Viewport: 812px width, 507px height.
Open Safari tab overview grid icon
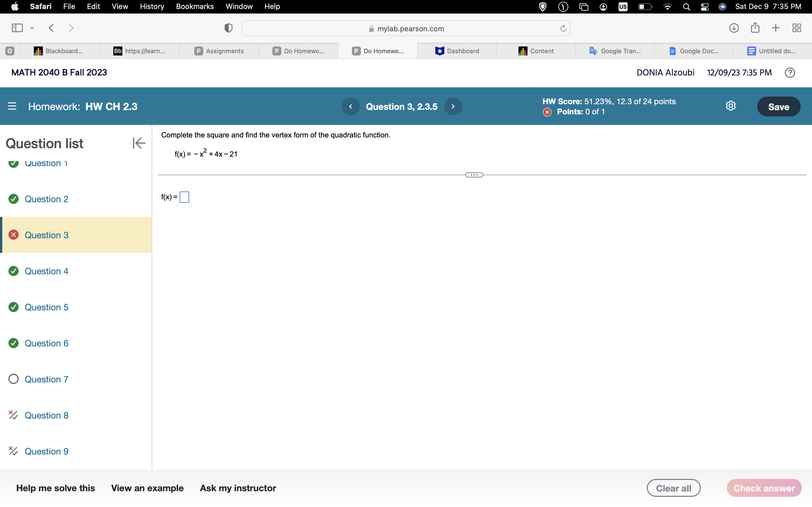pos(796,28)
